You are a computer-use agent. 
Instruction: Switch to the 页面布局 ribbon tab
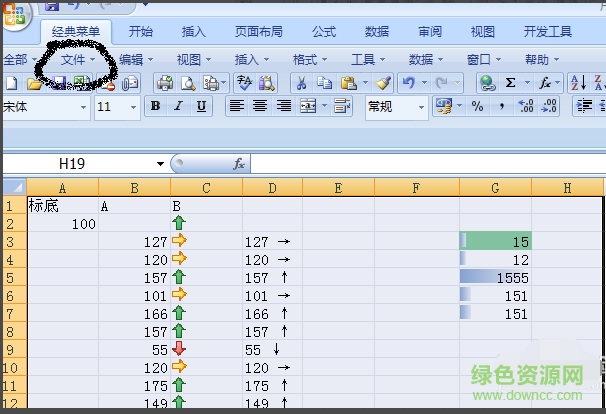click(258, 32)
